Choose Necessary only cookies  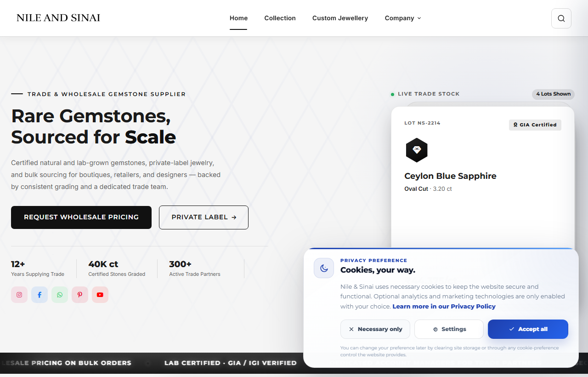pyautogui.click(x=375, y=329)
